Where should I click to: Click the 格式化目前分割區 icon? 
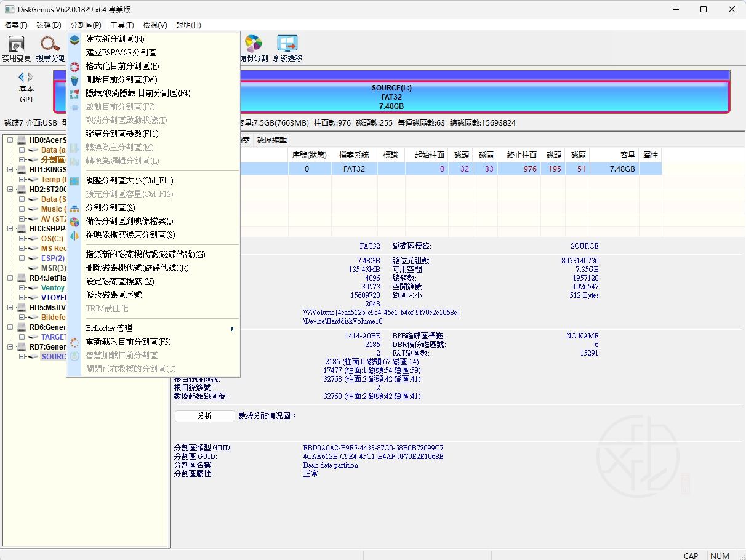pos(74,66)
